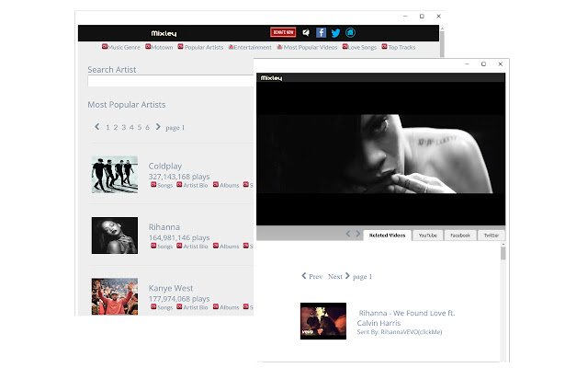588x368 pixels.
Task: Open the Rihanna artist name link
Action: [164, 227]
